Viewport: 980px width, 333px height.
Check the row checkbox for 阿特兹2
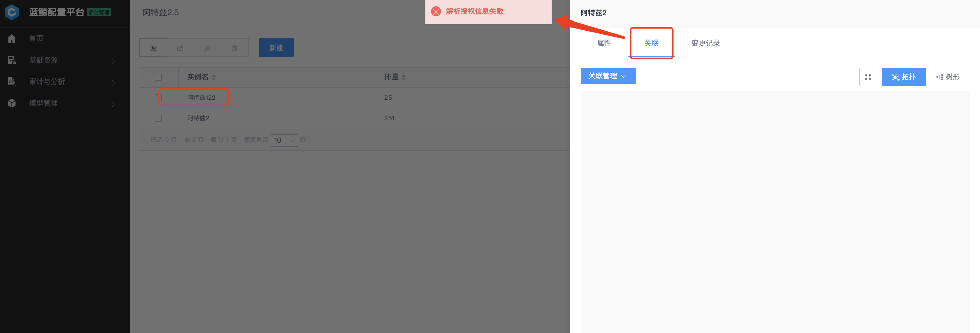click(158, 118)
